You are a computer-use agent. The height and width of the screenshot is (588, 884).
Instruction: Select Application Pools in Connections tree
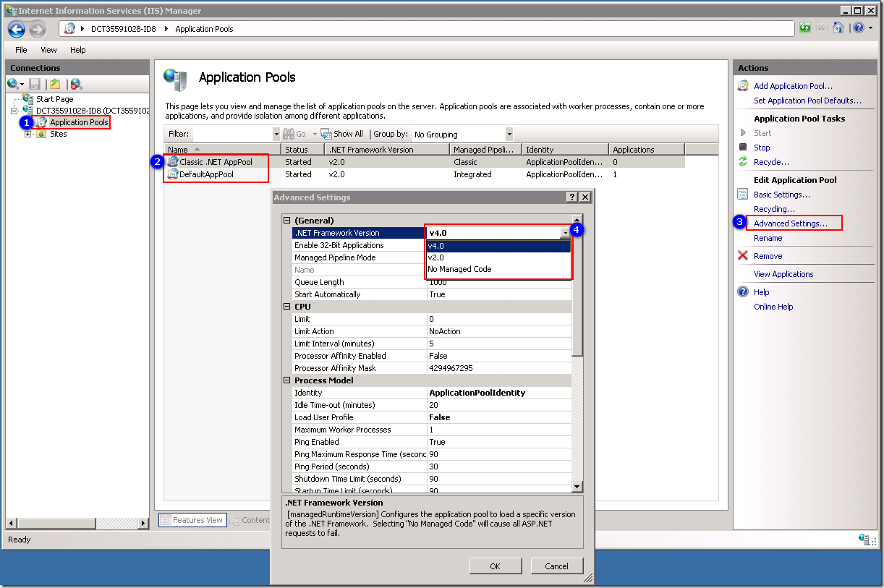(79, 122)
